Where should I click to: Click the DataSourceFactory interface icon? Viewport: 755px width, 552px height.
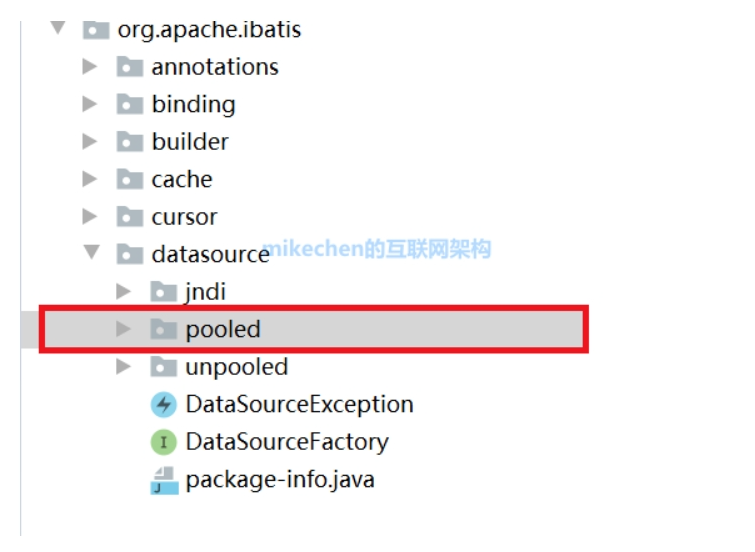click(163, 442)
